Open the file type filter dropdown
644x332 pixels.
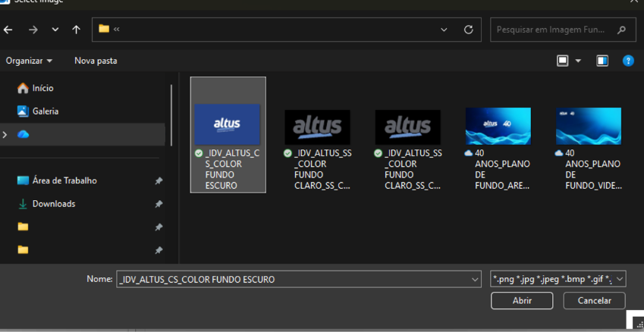point(558,279)
